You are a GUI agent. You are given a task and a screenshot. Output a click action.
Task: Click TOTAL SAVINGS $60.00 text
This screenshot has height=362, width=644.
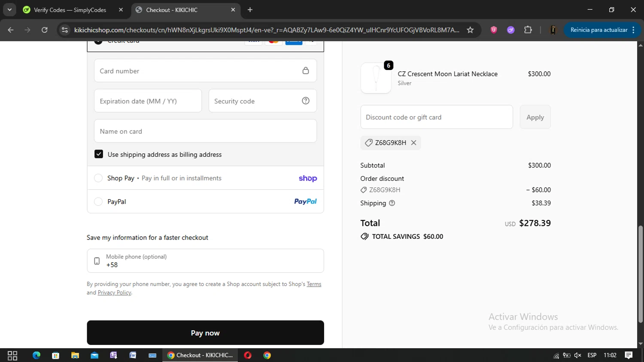click(x=407, y=237)
